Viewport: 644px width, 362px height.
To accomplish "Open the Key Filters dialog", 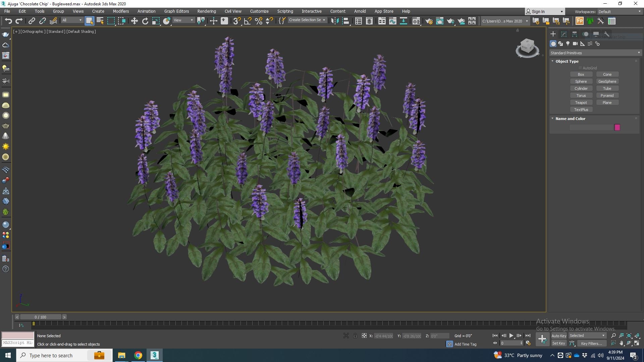I will (x=591, y=343).
